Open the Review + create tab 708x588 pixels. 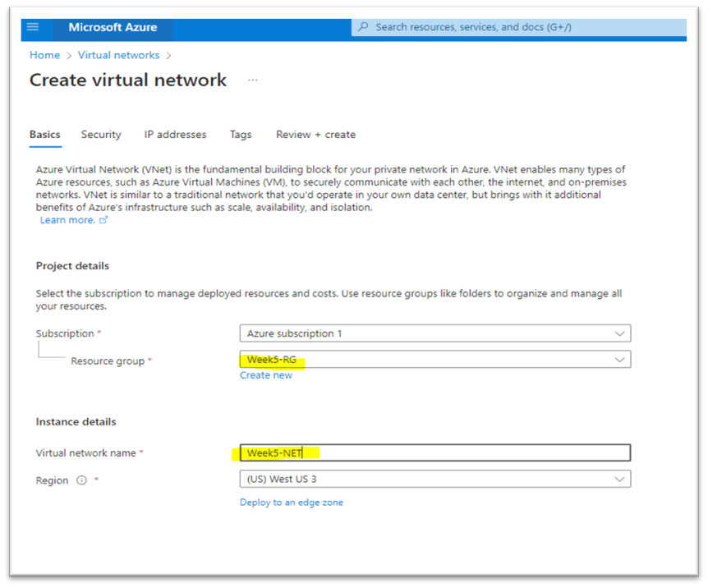[316, 135]
